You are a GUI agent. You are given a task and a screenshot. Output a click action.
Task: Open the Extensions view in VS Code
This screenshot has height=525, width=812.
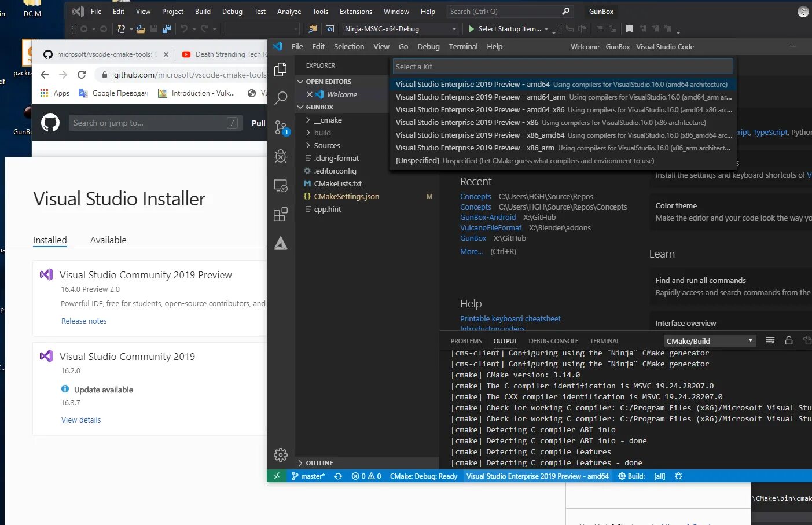click(x=281, y=215)
